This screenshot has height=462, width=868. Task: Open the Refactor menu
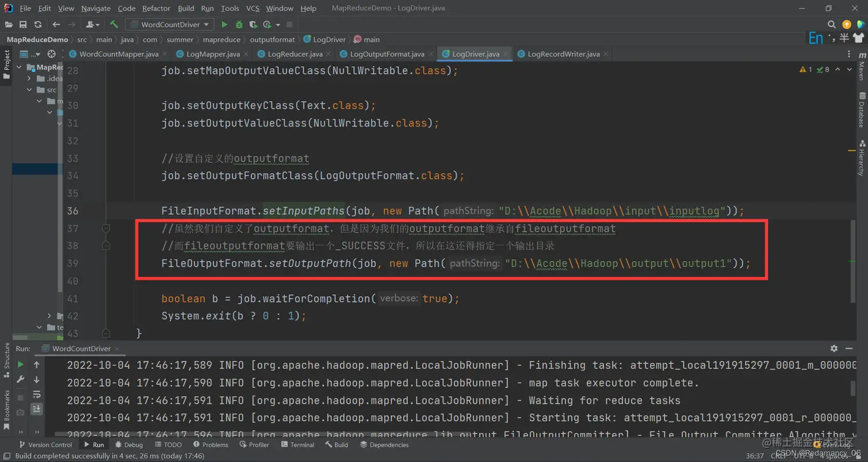pos(156,9)
